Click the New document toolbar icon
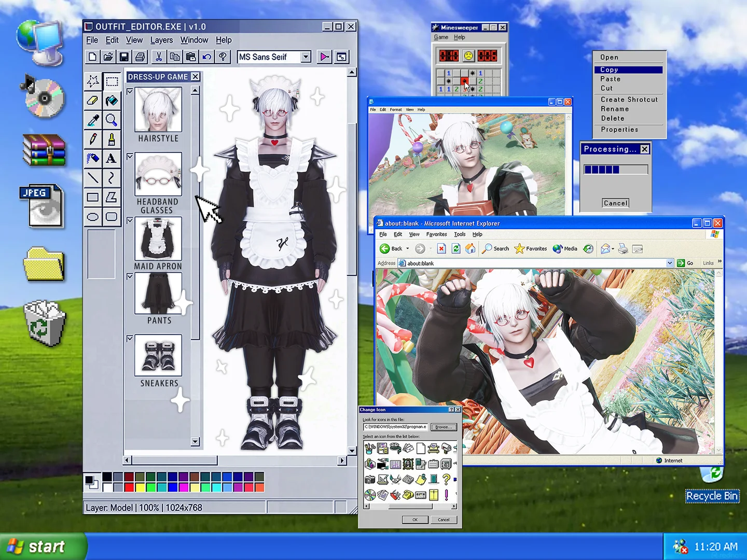 coord(92,57)
